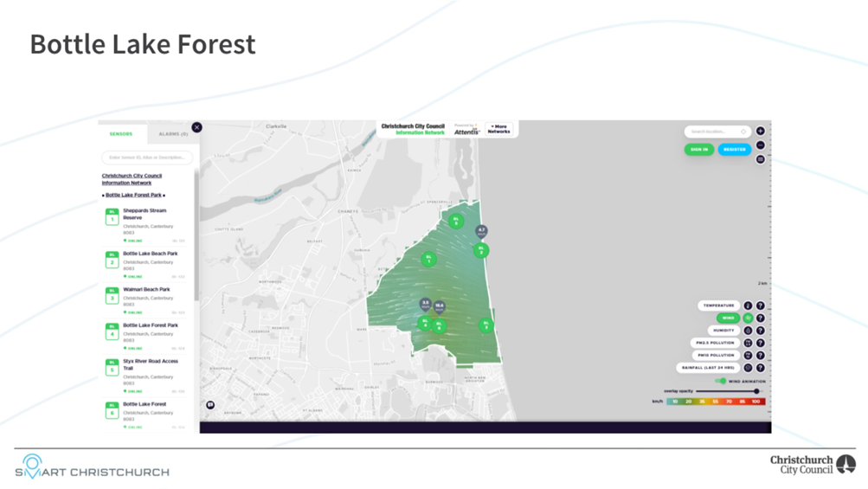Close the sensors side panel
This screenshot has height=489, width=868.
pos(196,127)
